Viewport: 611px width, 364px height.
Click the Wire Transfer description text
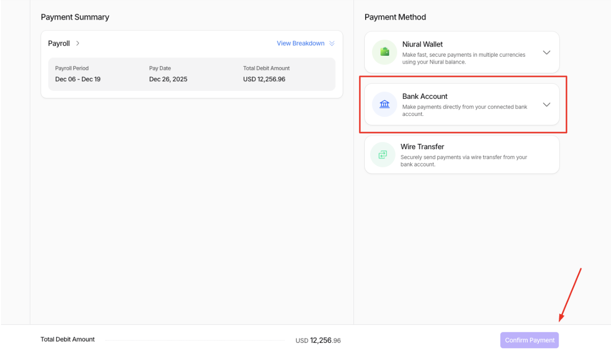[463, 161]
